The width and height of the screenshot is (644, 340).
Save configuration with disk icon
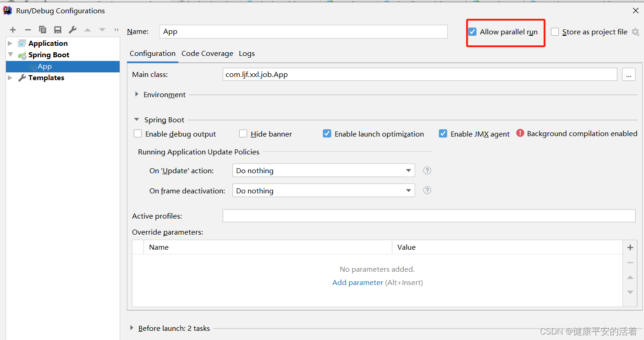[57, 30]
